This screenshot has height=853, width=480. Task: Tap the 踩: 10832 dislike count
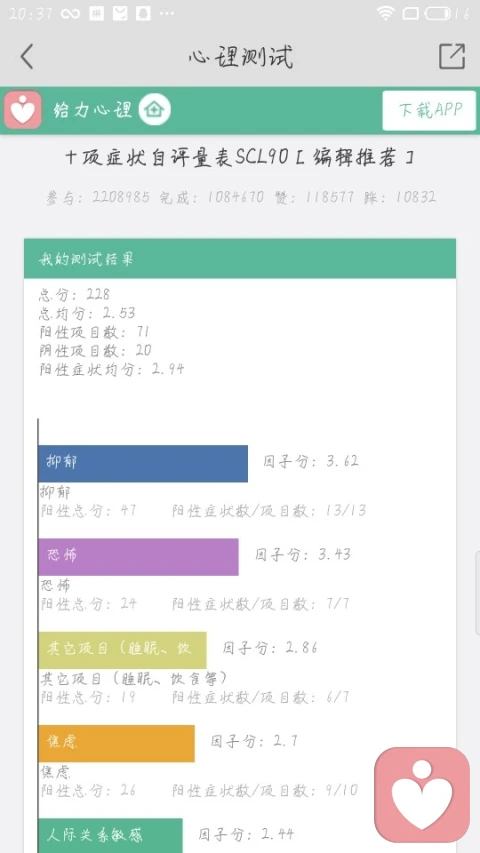click(400, 197)
